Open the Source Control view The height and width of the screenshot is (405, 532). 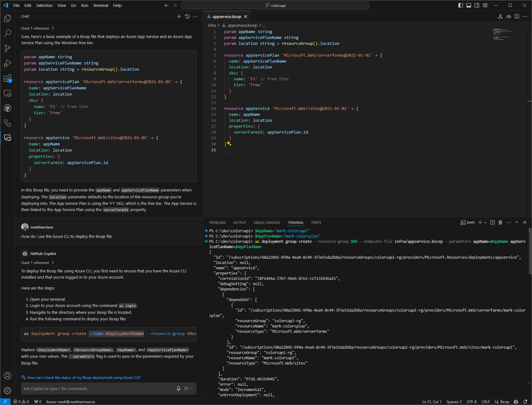coord(7,48)
